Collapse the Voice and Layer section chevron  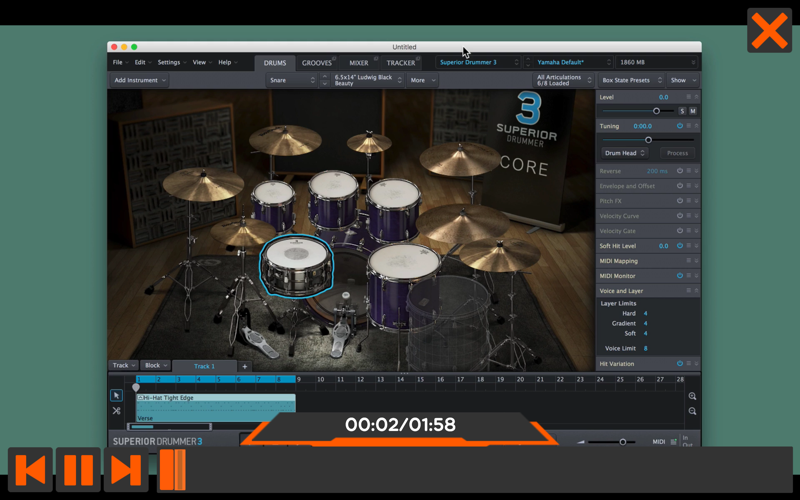click(x=696, y=291)
